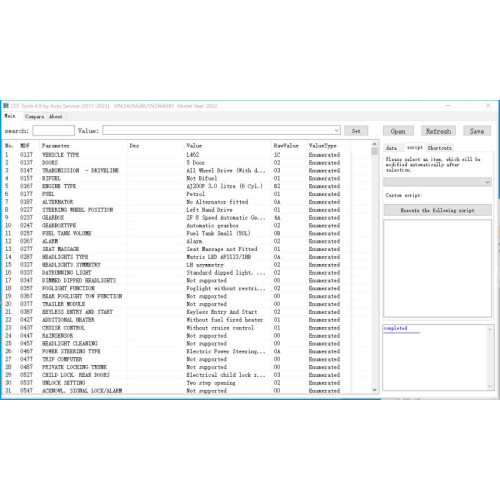
Task: Select the CRUISE CONTROL row
Action: coord(187,328)
